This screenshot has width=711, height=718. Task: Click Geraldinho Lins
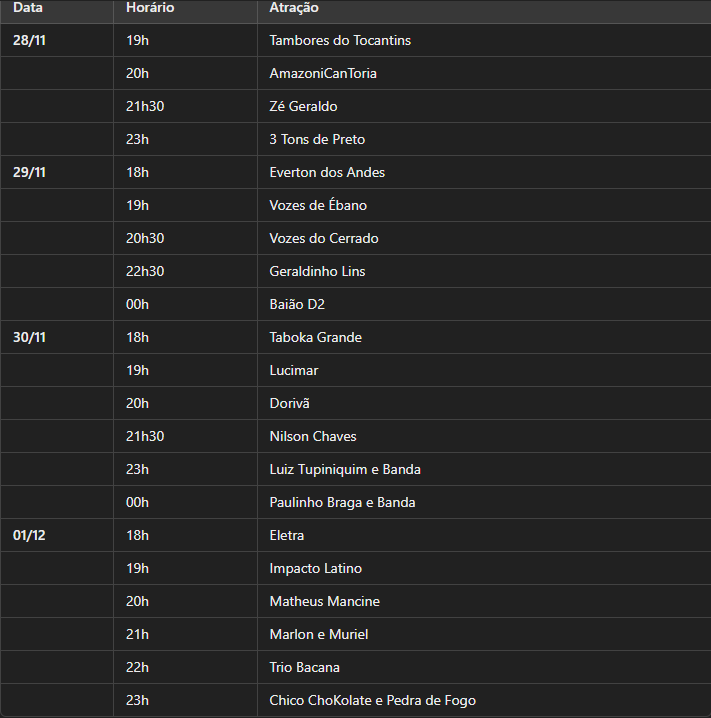coord(317,271)
